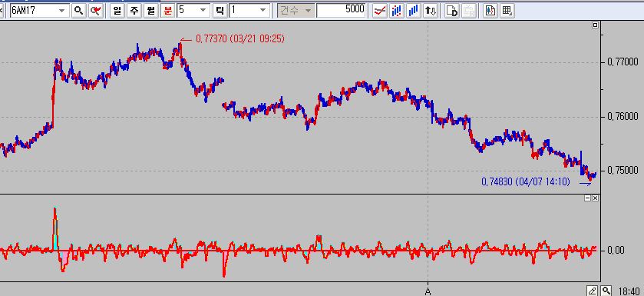Select the candlestick chart type icon
644x296 pixels.
coord(397,11)
